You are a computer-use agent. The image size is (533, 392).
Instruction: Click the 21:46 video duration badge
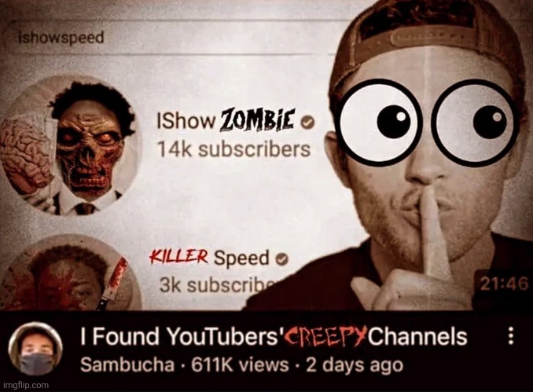click(504, 284)
